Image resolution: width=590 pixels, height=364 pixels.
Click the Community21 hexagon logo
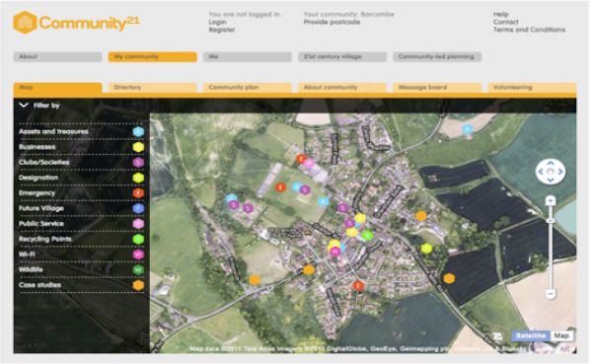click(25, 23)
